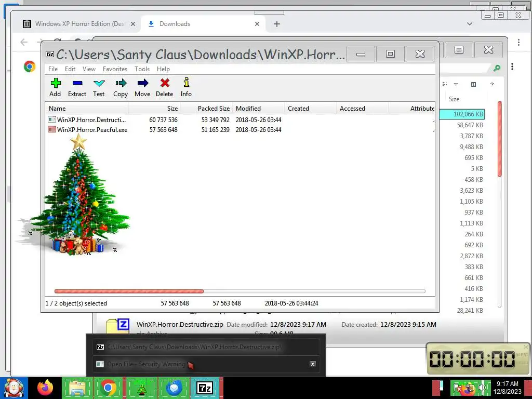Viewport: 532px width, 399px height.
Task: Open the Chrome three-dot menu
Action: [x=518, y=43]
